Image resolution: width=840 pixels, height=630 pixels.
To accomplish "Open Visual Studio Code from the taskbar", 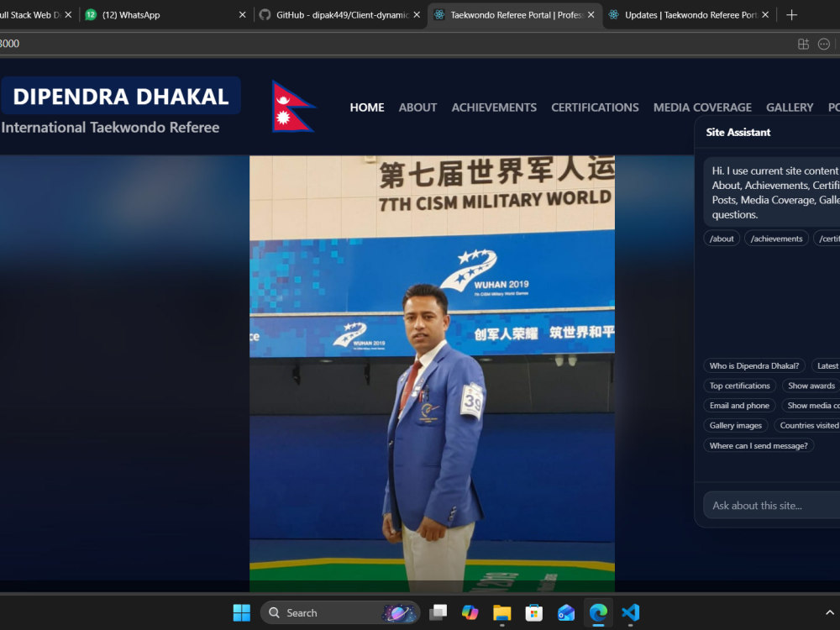I will 631,612.
